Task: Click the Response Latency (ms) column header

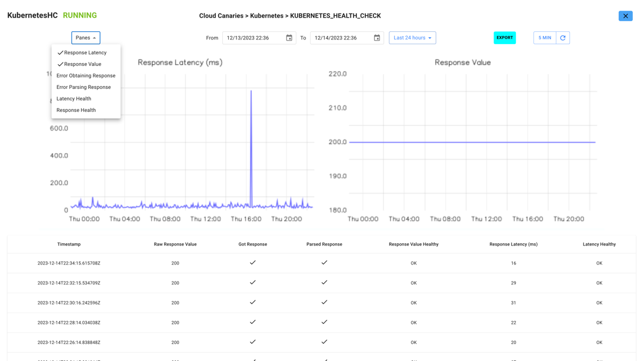Action: pyautogui.click(x=513, y=244)
